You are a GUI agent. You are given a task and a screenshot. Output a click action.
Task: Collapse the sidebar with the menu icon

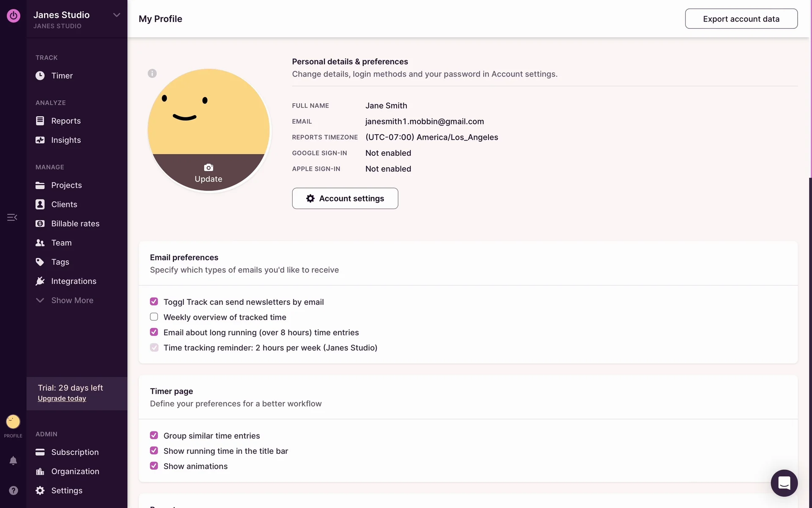(12, 217)
